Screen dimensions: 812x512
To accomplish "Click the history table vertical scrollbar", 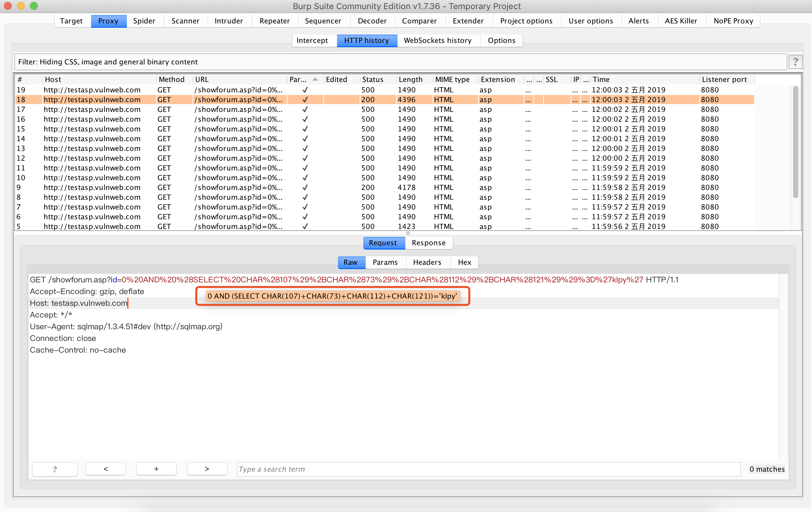I will (795, 141).
